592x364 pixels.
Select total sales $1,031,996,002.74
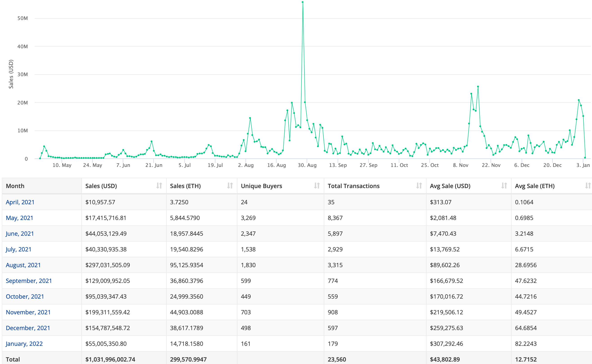coord(110,359)
